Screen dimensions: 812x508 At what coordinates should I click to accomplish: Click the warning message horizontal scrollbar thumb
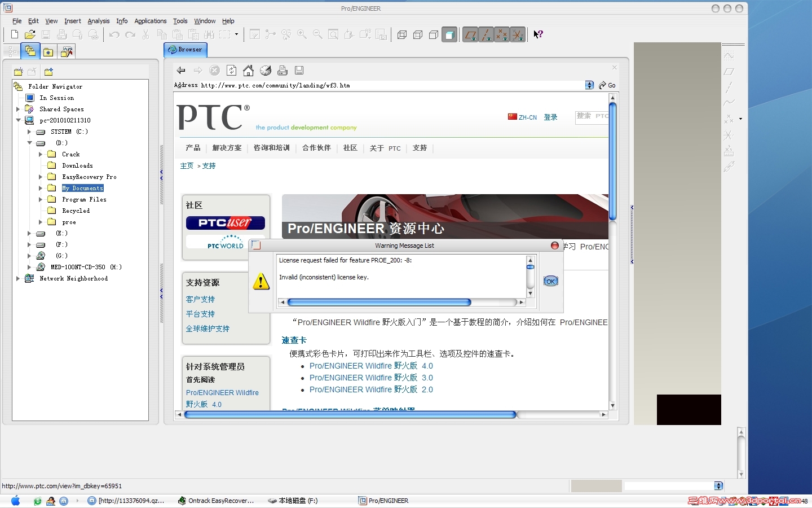coord(379,303)
